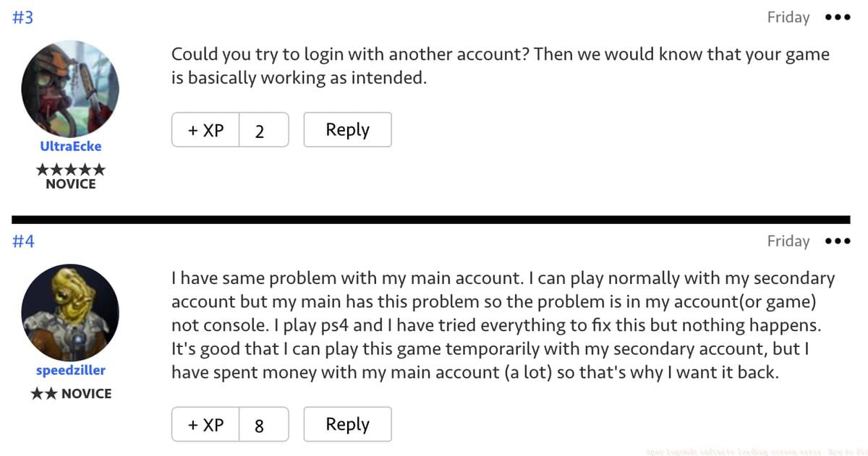This screenshot has width=868, height=456.
Task: Open the options menu for post #4
Action: 837,241
